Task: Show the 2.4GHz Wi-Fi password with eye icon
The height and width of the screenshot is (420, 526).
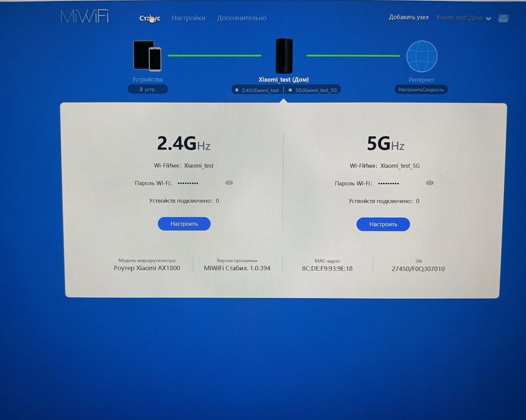Action: [x=229, y=182]
